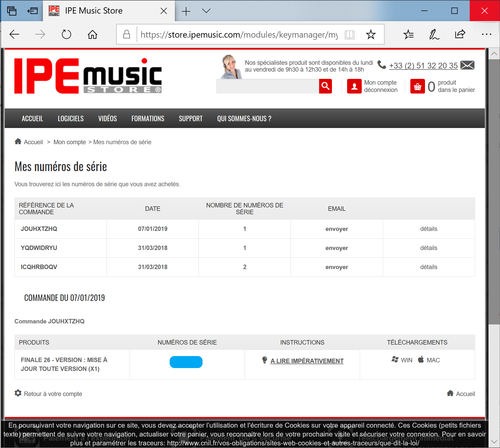The height and width of the screenshot is (448, 500).
Task: Download the WIN version of Finale 26
Action: click(x=402, y=360)
